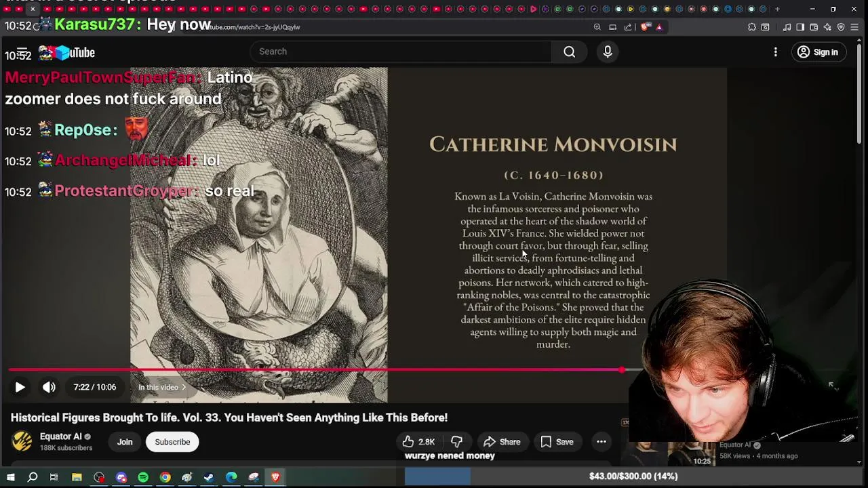Click the 7:22 / 10:06 time display
The width and height of the screenshot is (868, 488).
(x=95, y=387)
